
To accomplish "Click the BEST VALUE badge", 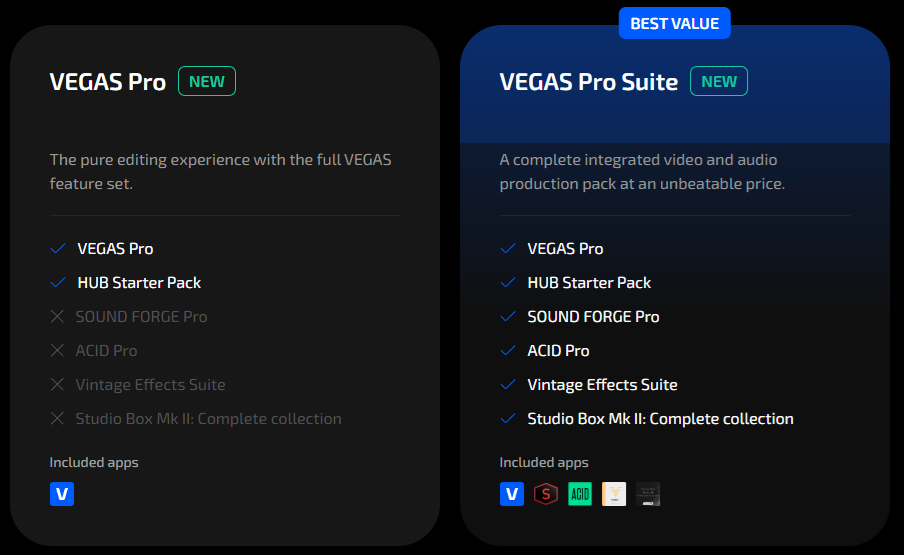I will [674, 23].
